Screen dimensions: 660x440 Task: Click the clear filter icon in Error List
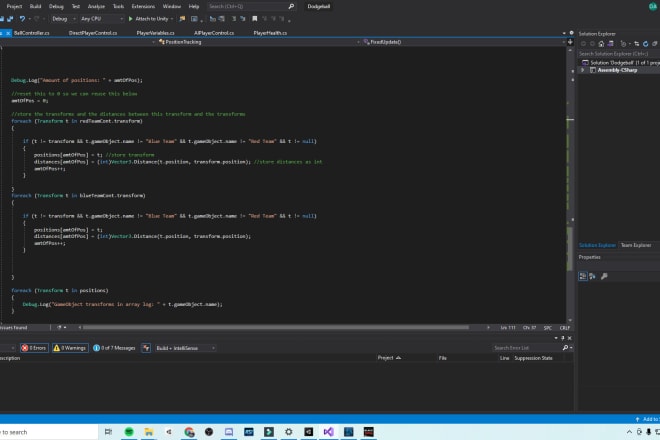coord(146,348)
